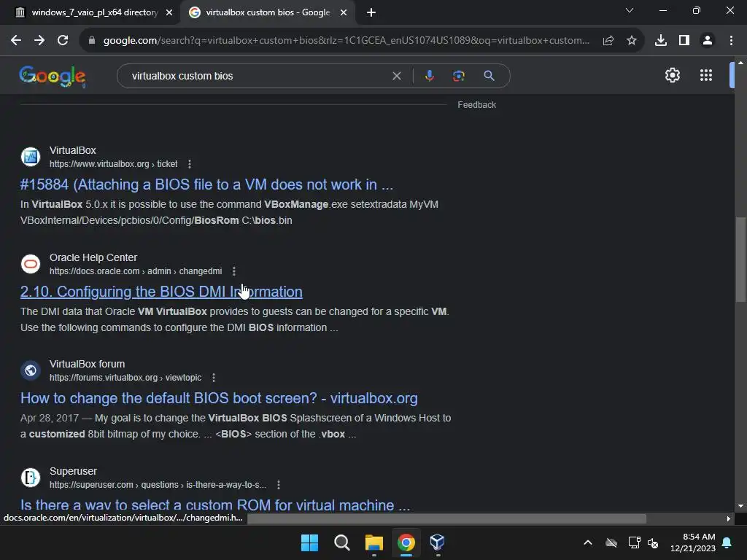Open Chrome downloads icon
This screenshot has width=747, height=560.
coord(661,41)
